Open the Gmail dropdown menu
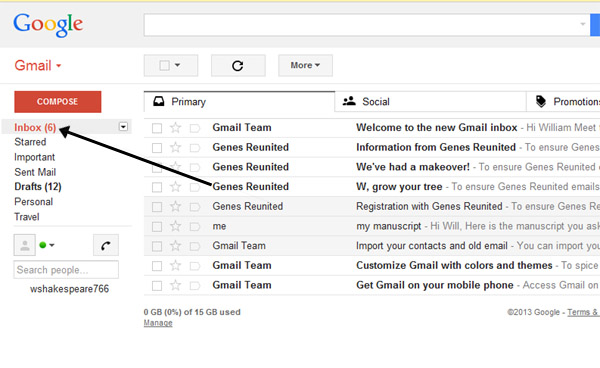The height and width of the screenshot is (368, 600). coord(38,66)
